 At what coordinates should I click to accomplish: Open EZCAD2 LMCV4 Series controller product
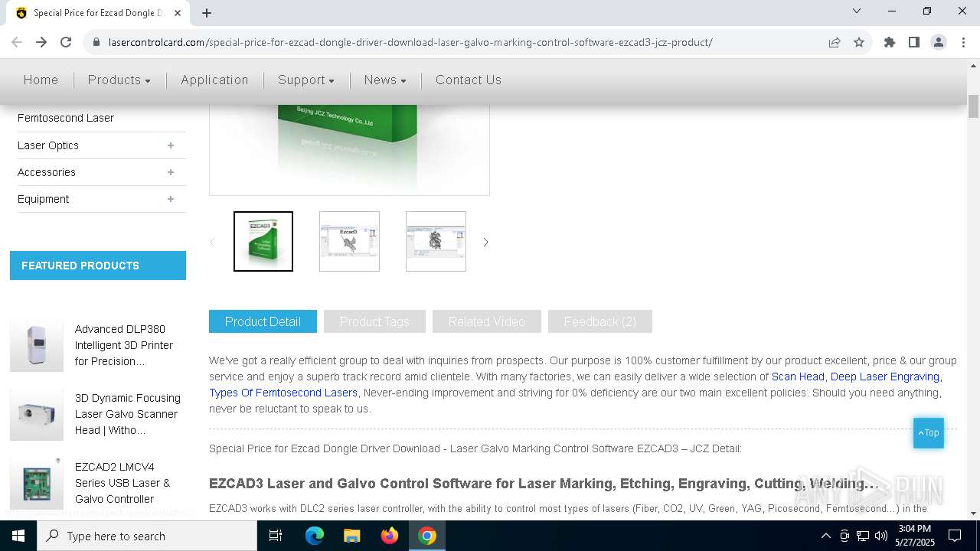[x=122, y=483]
